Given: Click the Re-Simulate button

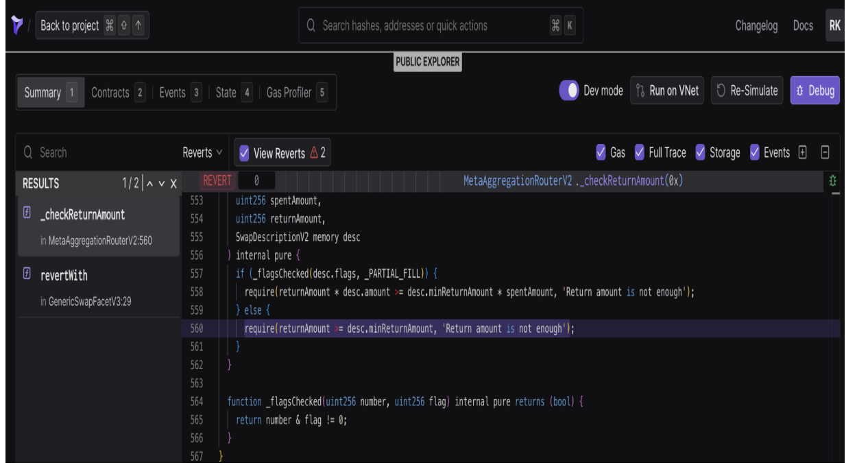Looking at the screenshot, I should coord(747,90).
